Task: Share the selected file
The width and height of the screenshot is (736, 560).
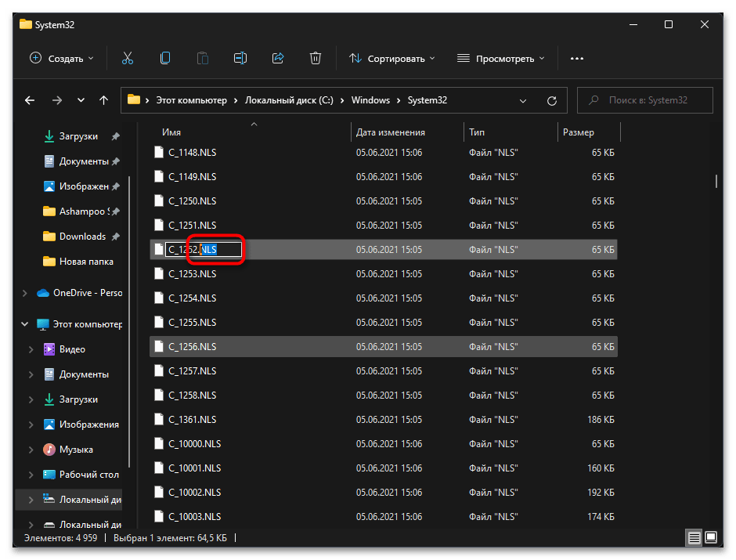Action: point(278,58)
